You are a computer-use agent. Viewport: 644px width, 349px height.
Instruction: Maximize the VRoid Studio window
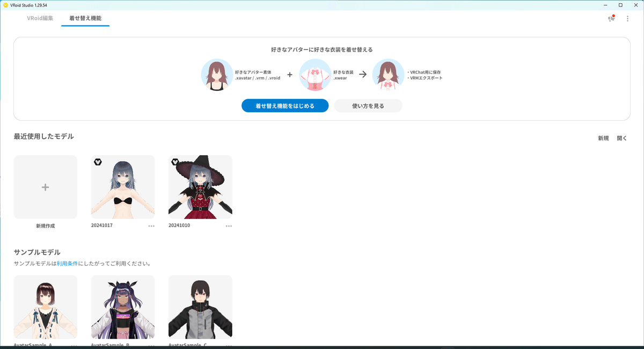[x=620, y=4]
